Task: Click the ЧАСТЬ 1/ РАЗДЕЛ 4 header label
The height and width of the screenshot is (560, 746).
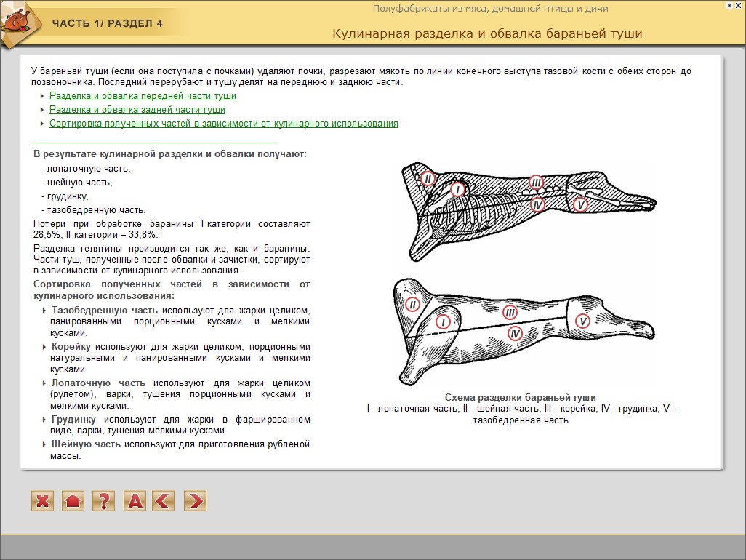Action: [x=107, y=23]
